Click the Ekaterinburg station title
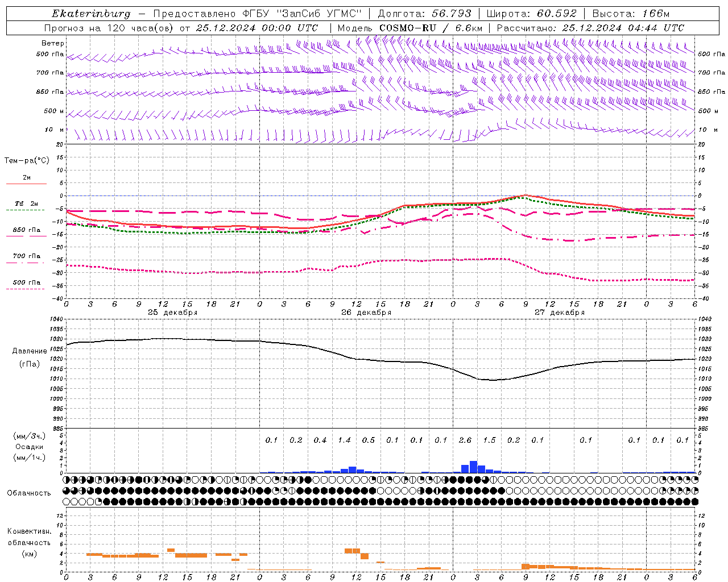Viewport: 728px width, 582px height. 91,14
